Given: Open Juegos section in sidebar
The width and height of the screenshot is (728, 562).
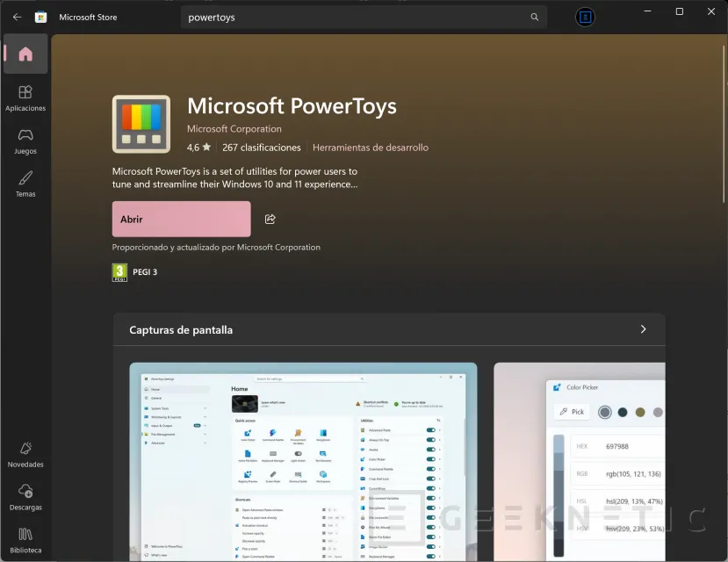Looking at the screenshot, I should (x=25, y=141).
